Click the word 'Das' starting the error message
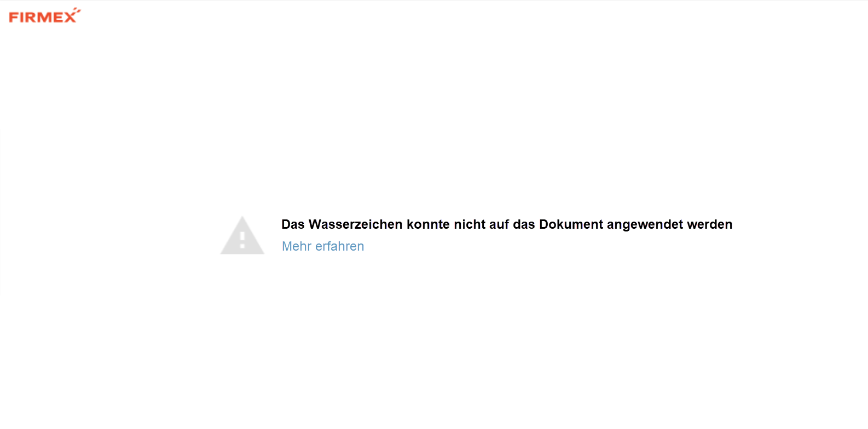The width and height of the screenshot is (868, 429). [x=293, y=224]
